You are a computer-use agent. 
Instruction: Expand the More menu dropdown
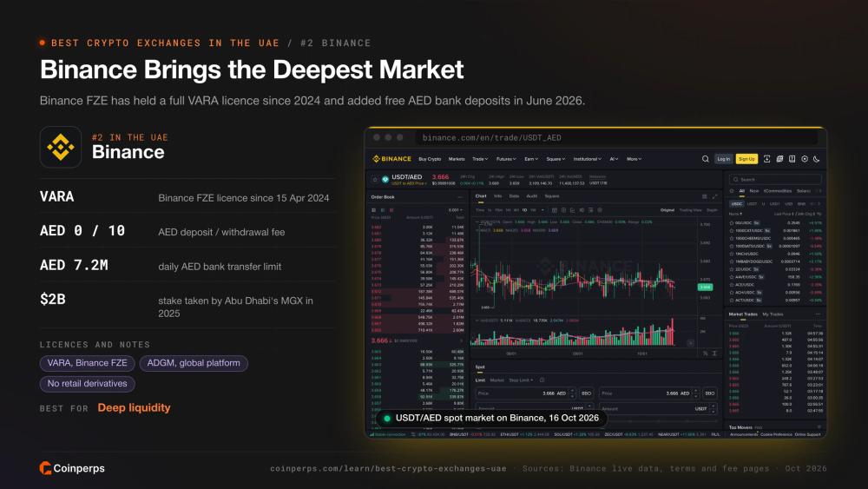635,159
